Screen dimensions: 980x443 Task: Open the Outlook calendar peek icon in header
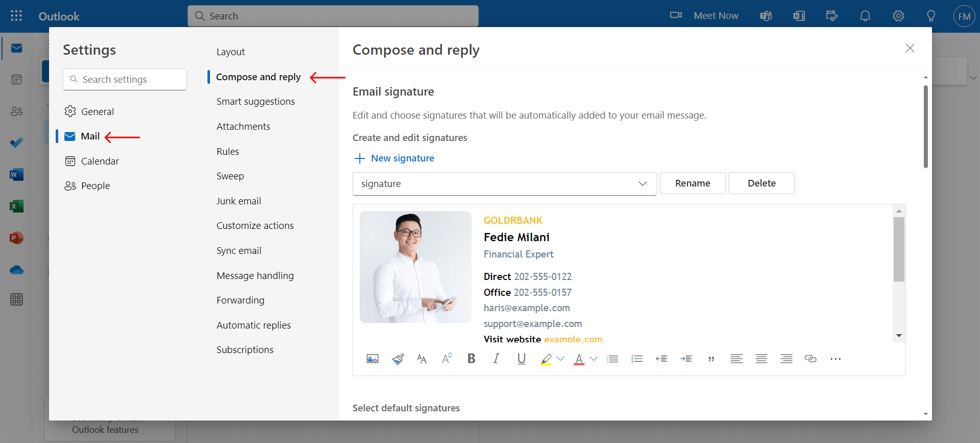[799, 16]
